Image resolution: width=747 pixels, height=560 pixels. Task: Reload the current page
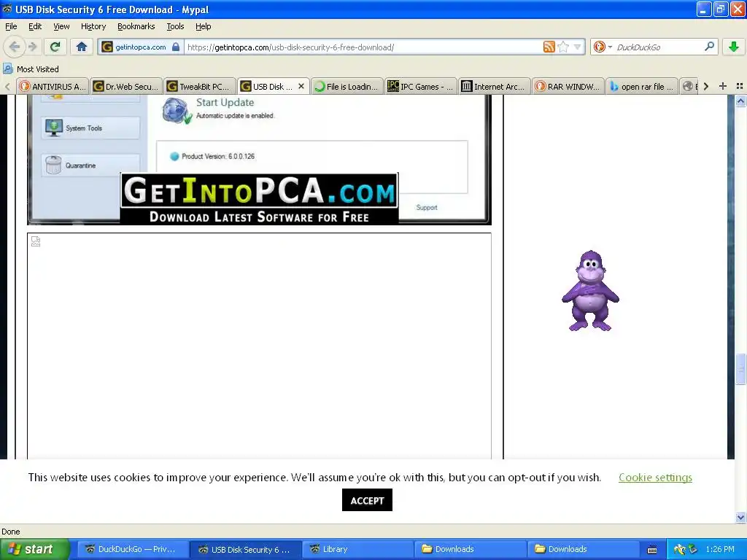pos(55,47)
